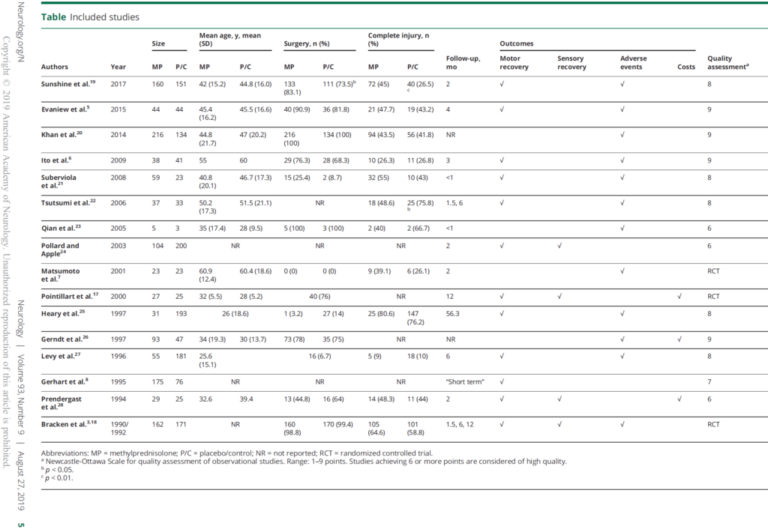Screen dimensions: 768x532
Task: Select the Prendergast et al. author cell
Action: coord(61,403)
